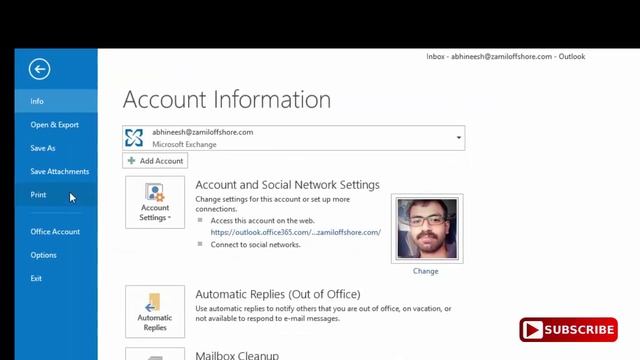Go to Office Account
The width and height of the screenshot is (640, 360).
[x=56, y=231]
